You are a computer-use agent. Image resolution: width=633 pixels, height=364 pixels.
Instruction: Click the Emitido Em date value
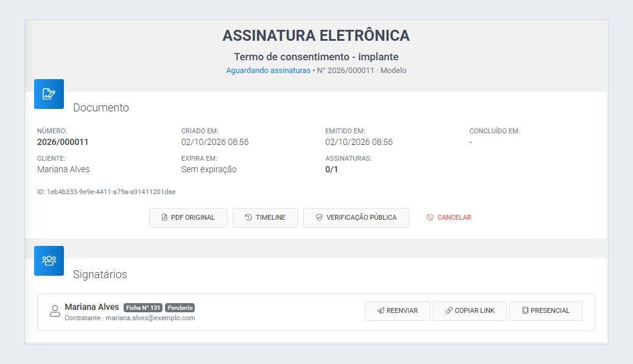(359, 142)
